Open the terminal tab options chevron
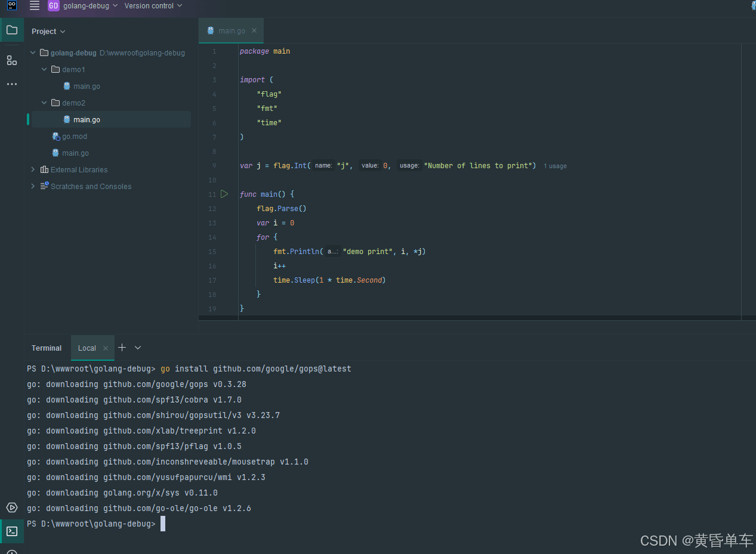Screen dimensions: 756x554 coord(138,348)
